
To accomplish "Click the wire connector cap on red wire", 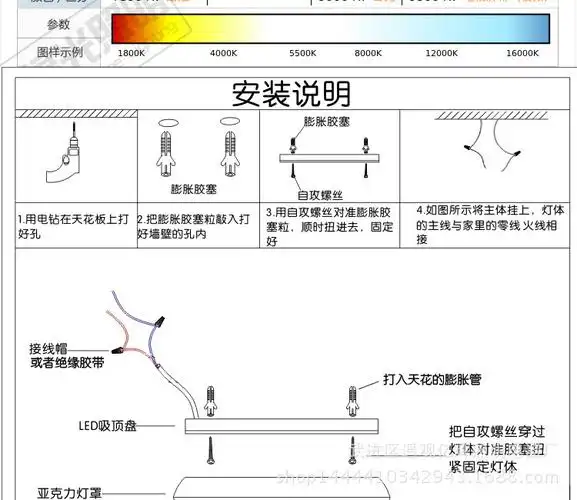I will coord(117,350).
